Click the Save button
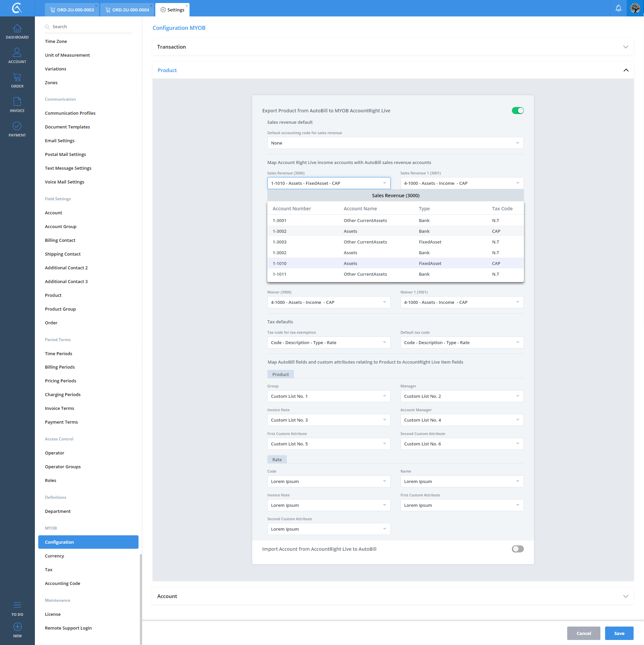 pos(619,633)
